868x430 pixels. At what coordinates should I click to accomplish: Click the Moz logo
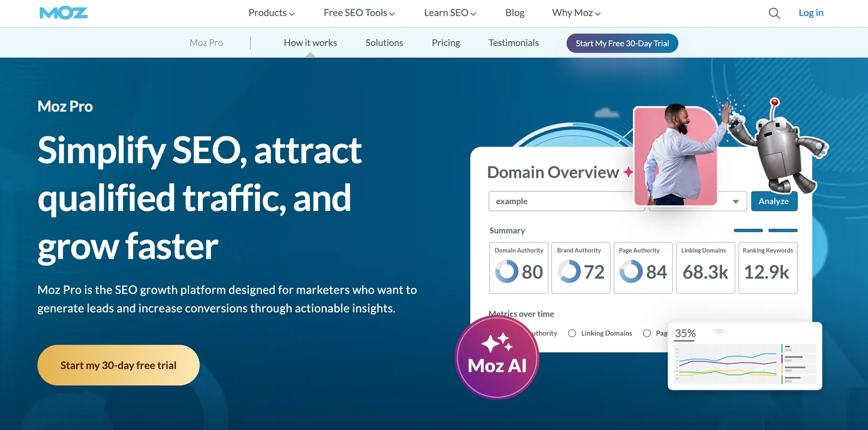(63, 13)
